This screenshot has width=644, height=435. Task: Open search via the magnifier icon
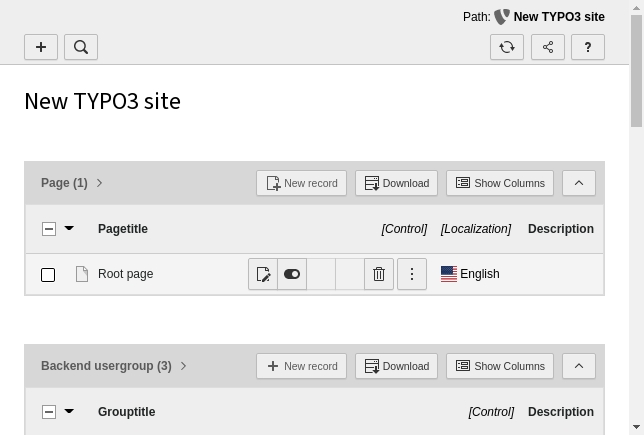point(81,47)
